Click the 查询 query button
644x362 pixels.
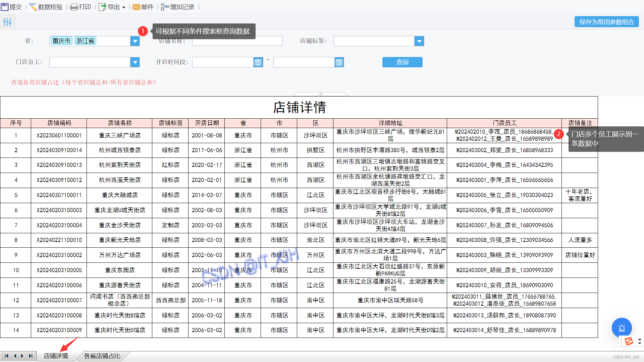click(x=402, y=62)
